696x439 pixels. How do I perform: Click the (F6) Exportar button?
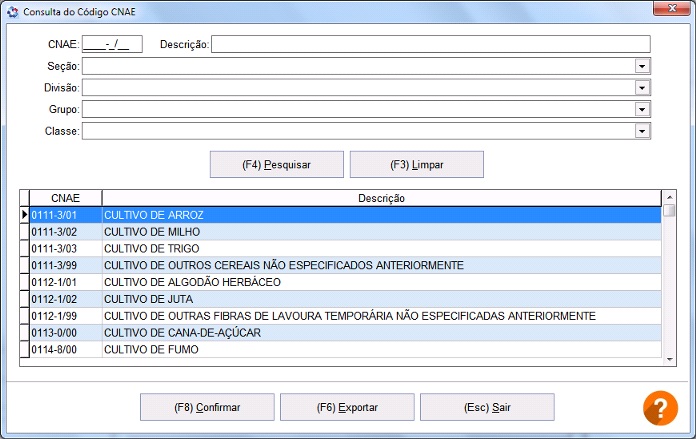pos(347,407)
